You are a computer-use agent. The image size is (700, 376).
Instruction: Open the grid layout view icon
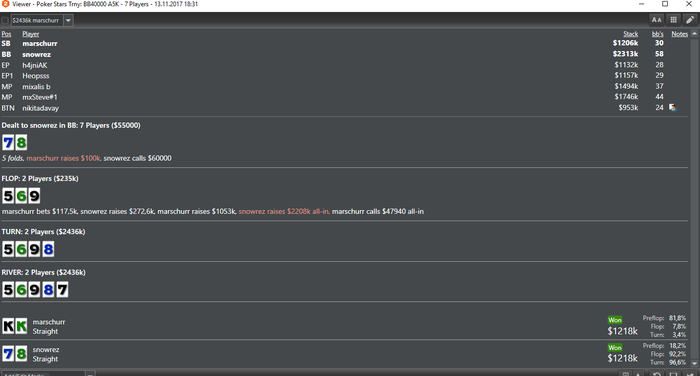(x=673, y=20)
